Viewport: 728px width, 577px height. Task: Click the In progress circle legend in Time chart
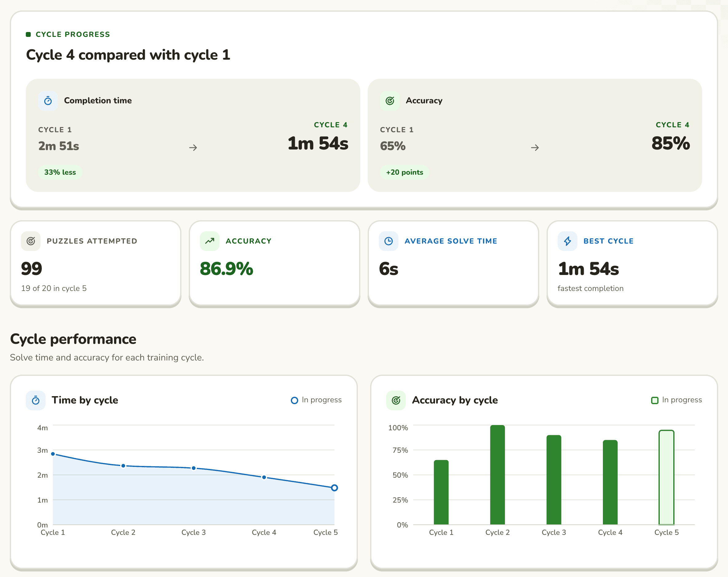click(316, 400)
